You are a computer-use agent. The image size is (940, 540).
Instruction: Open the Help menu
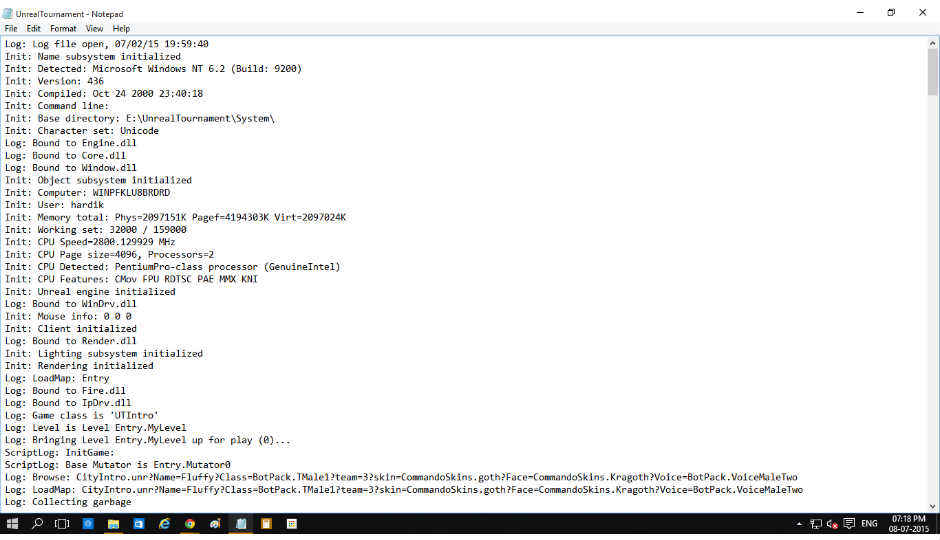(x=121, y=28)
